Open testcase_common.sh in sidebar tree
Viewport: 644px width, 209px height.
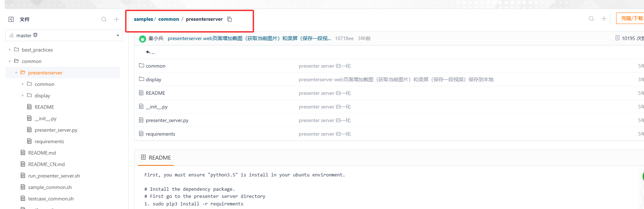coord(51,199)
